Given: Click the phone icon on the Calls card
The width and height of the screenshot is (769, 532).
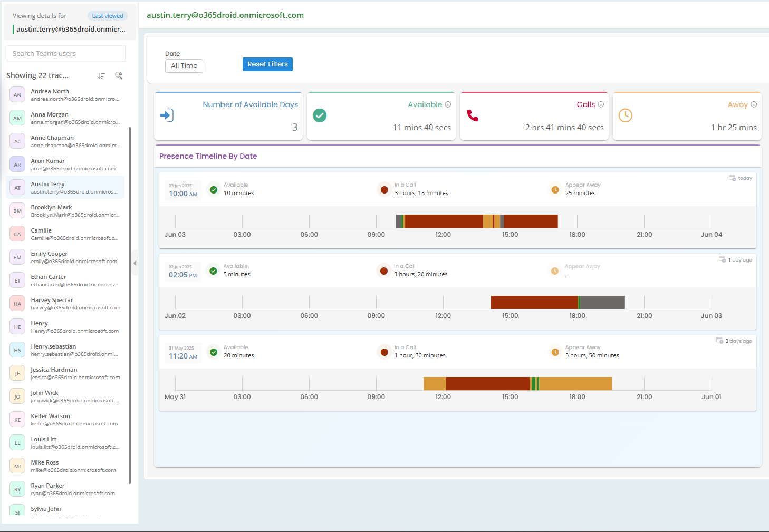Looking at the screenshot, I should (473, 115).
